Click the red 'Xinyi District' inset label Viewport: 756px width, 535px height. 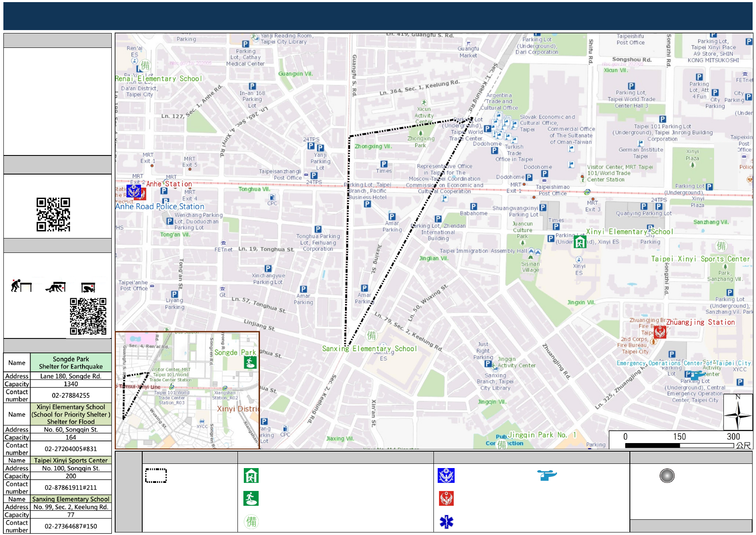238,409
